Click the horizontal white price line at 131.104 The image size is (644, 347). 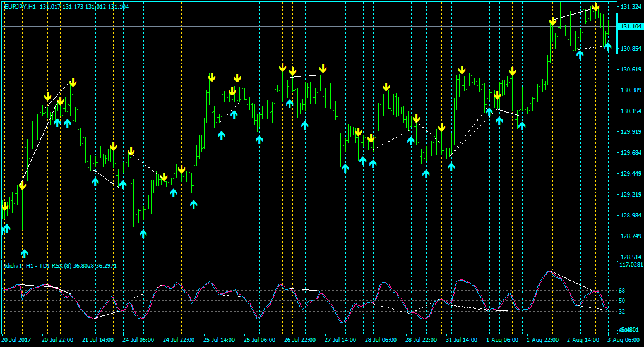point(309,27)
